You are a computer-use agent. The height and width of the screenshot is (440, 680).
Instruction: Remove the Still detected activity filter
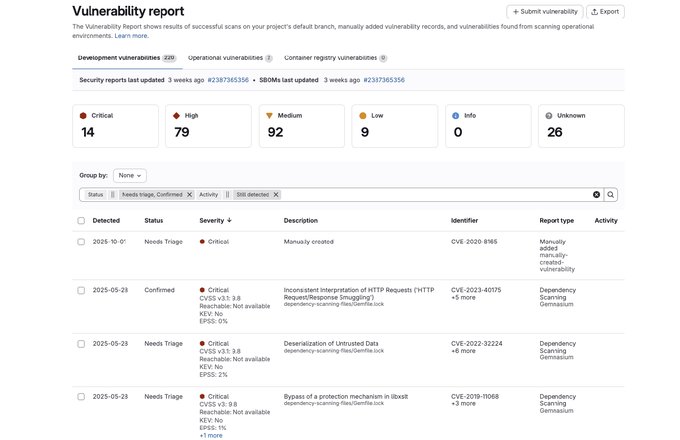coord(276,195)
